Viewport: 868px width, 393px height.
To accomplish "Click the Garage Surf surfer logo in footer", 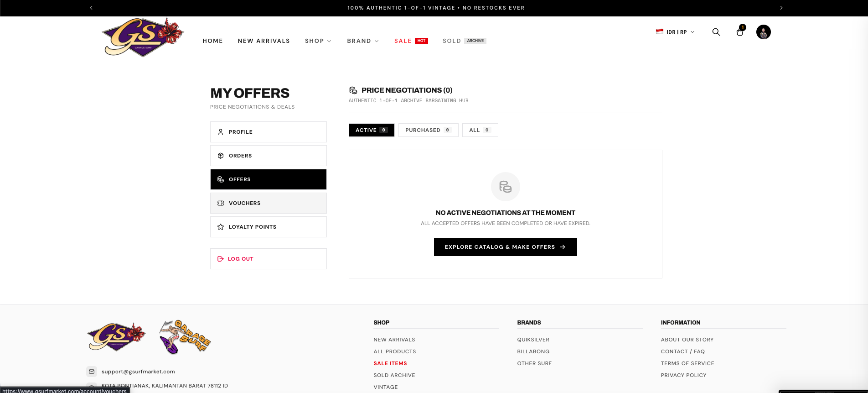I will tap(185, 337).
